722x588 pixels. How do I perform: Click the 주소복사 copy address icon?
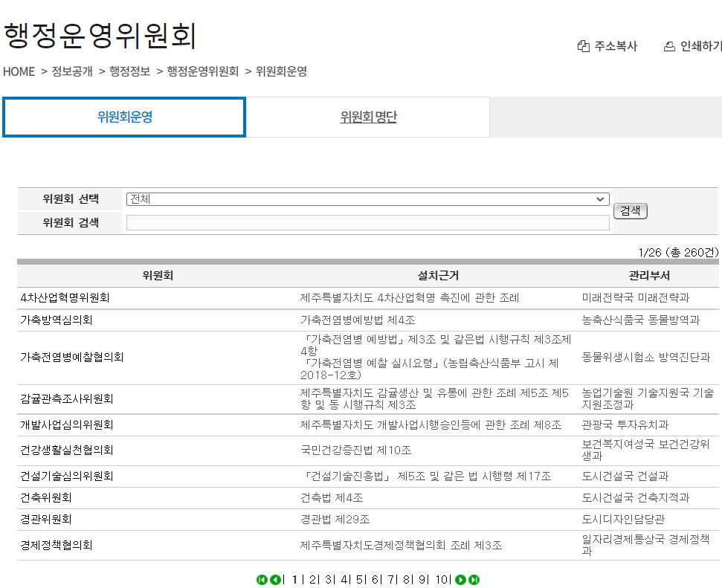(x=583, y=45)
